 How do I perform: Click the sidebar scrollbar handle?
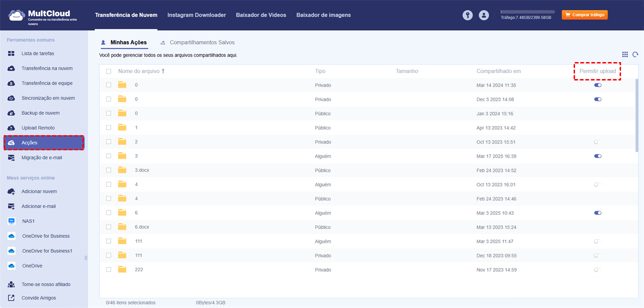tap(86, 258)
